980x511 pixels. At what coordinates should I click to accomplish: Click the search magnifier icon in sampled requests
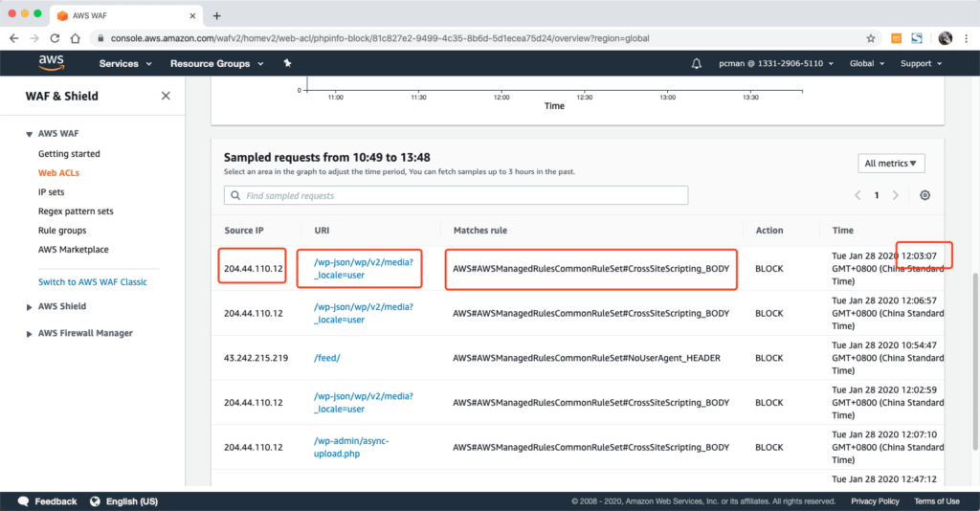click(235, 195)
